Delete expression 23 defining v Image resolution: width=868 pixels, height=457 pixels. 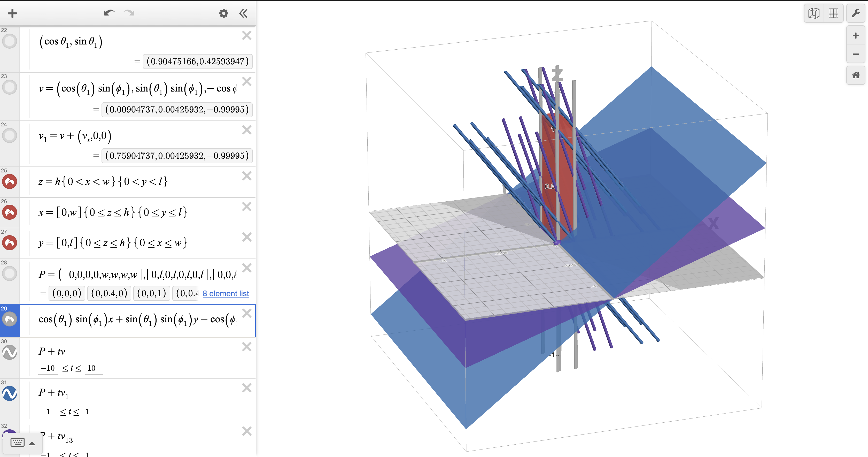pyautogui.click(x=247, y=81)
